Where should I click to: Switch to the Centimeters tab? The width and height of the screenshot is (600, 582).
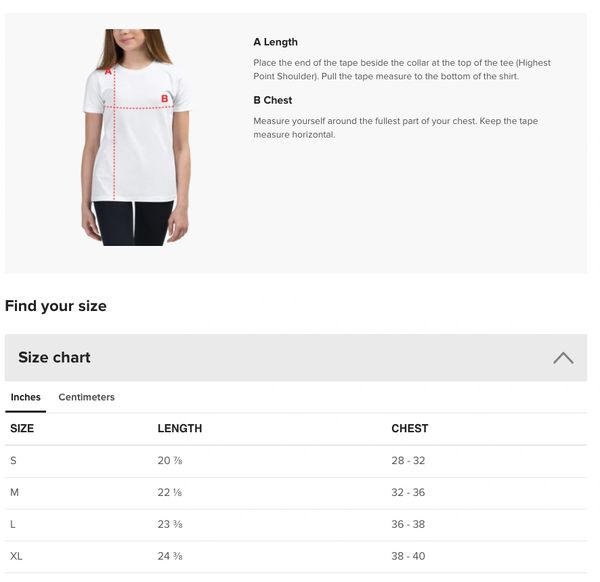pos(86,397)
